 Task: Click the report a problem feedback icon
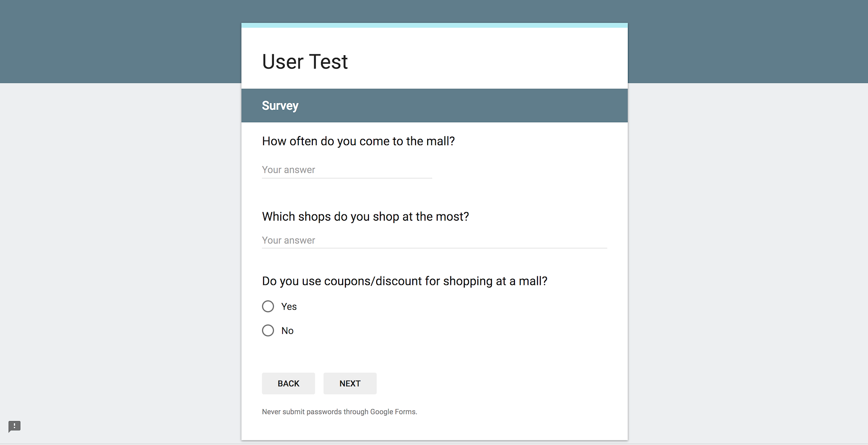click(x=14, y=426)
